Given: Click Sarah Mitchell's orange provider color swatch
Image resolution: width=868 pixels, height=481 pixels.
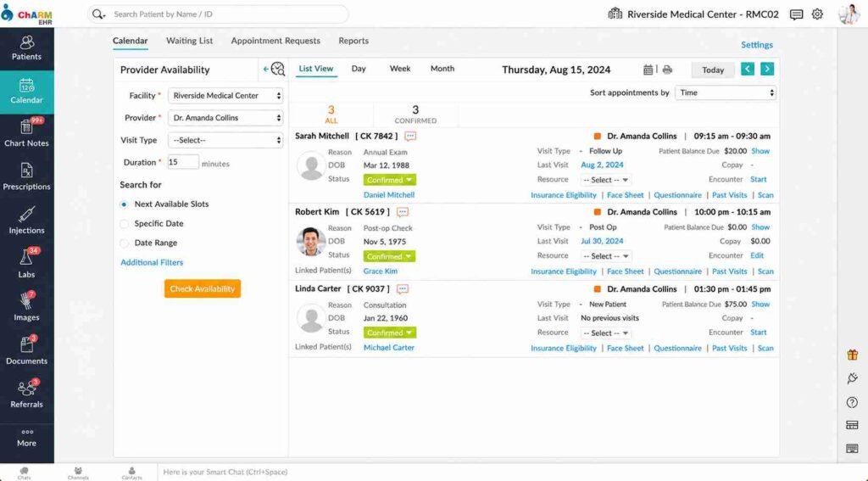Looking at the screenshot, I should (x=598, y=137).
